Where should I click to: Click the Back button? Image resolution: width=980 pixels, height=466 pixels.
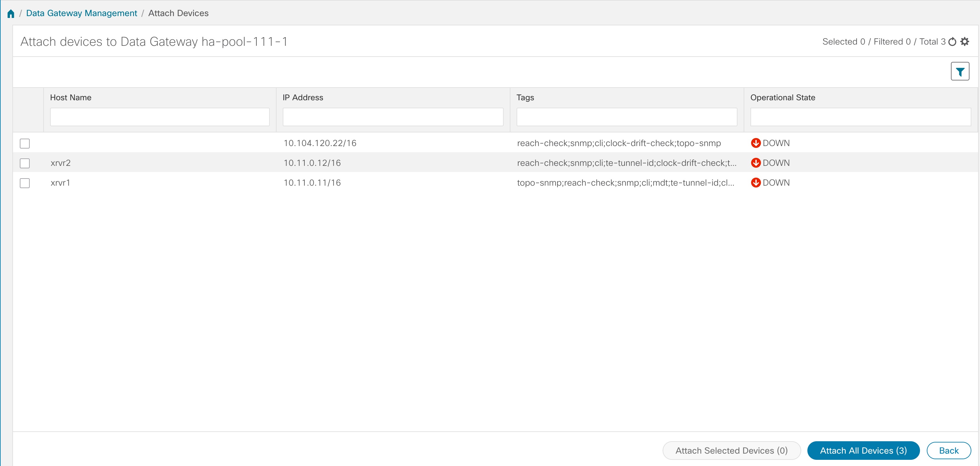[x=948, y=451]
